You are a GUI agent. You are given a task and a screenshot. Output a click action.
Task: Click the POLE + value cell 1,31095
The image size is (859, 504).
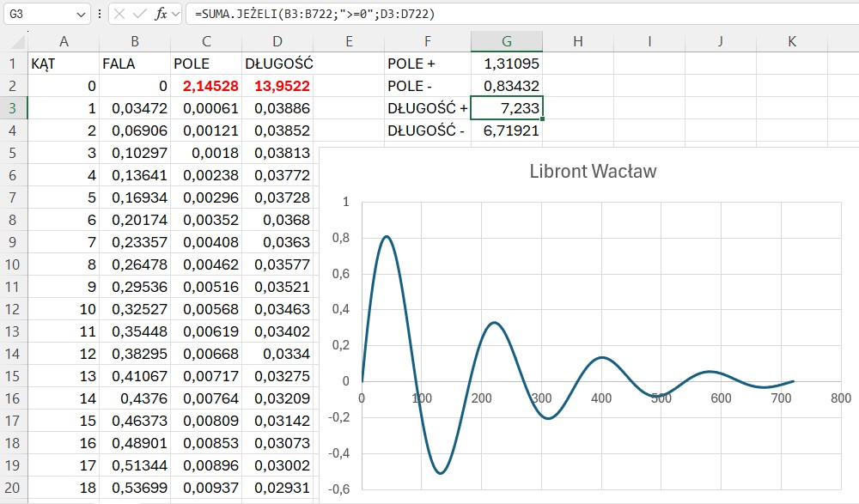coord(507,64)
